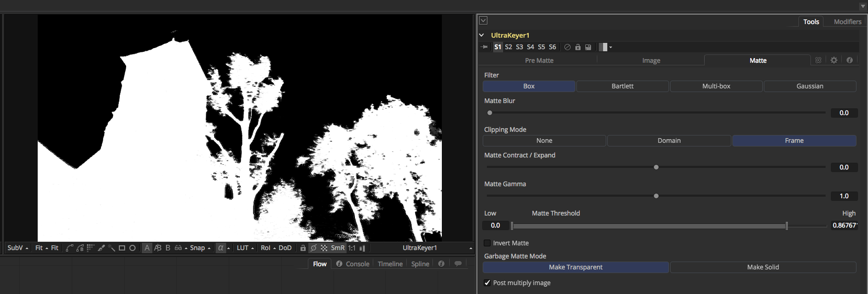This screenshot has height=294, width=868.
Task: Choose Make Solid garbage matte mode
Action: point(763,267)
